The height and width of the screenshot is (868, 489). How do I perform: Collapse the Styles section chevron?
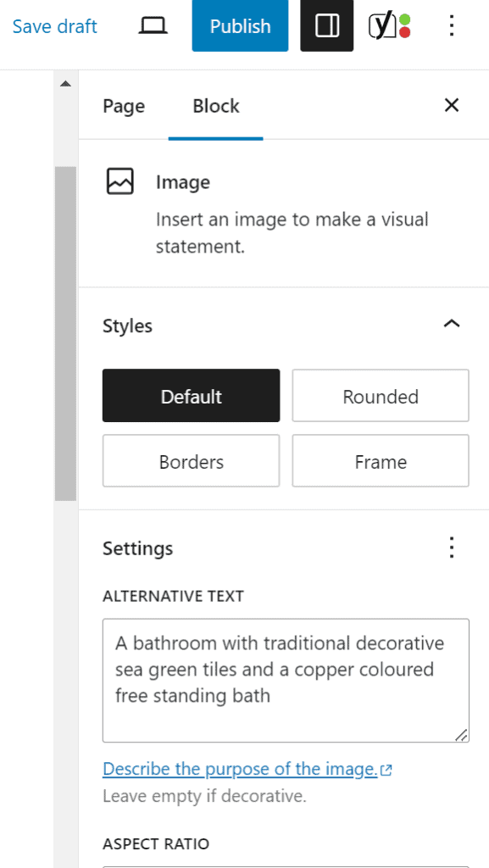pos(452,323)
